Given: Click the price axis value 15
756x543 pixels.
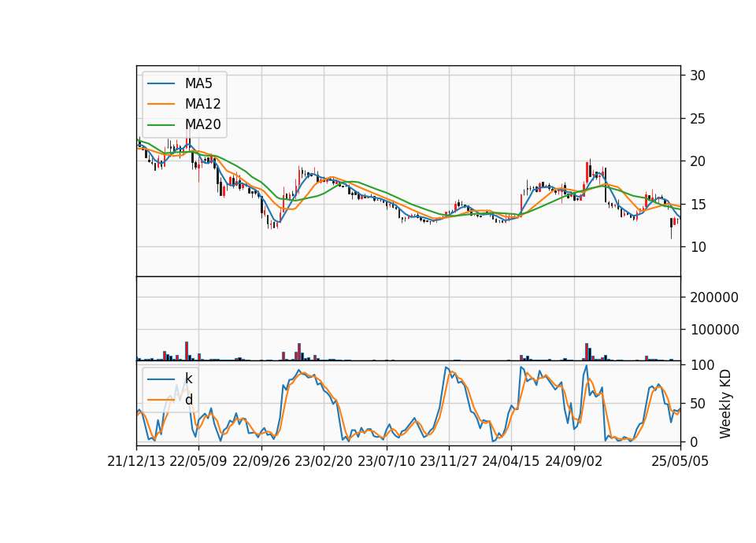Looking at the screenshot, I should pos(698,205).
